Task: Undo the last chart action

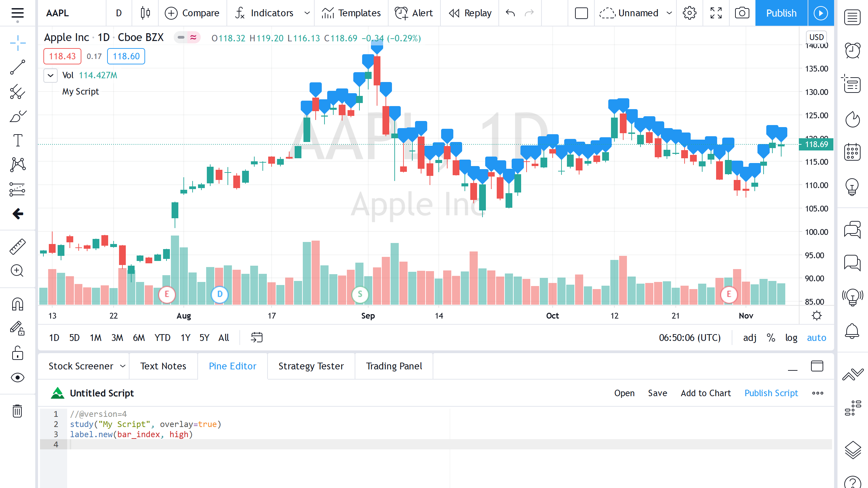Action: pos(510,13)
